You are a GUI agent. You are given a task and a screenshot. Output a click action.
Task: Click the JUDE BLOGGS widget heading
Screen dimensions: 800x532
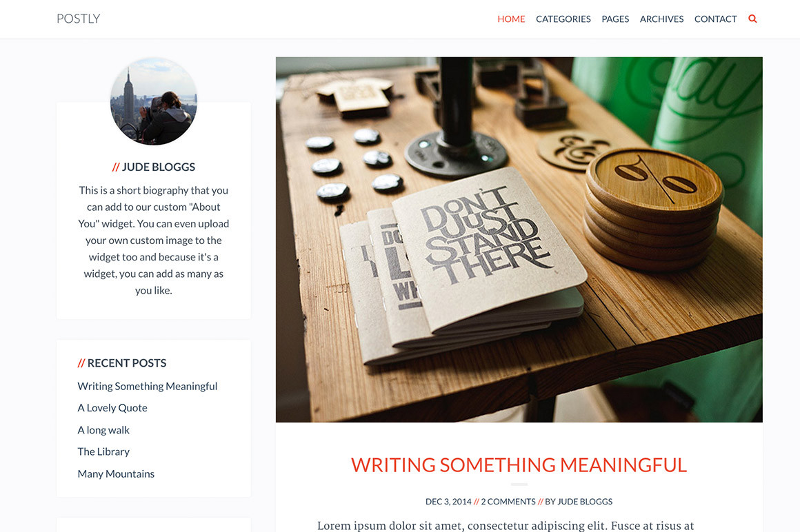[x=154, y=167]
